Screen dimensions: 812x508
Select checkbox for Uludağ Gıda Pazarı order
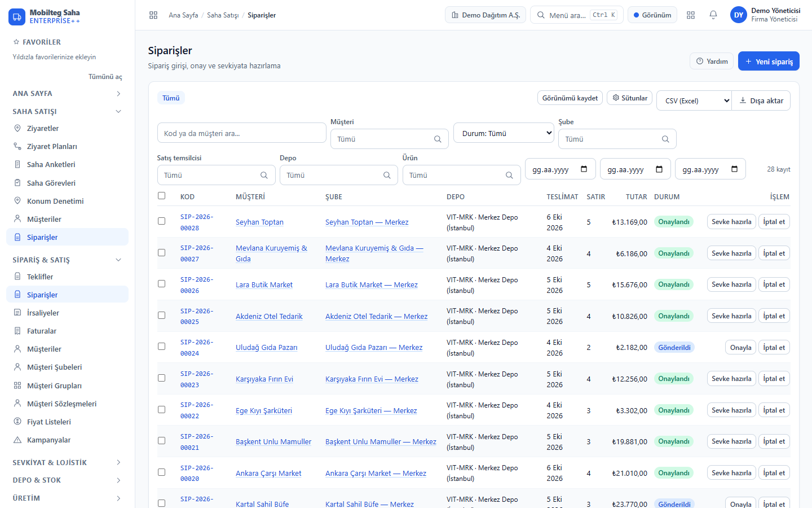tap(162, 347)
